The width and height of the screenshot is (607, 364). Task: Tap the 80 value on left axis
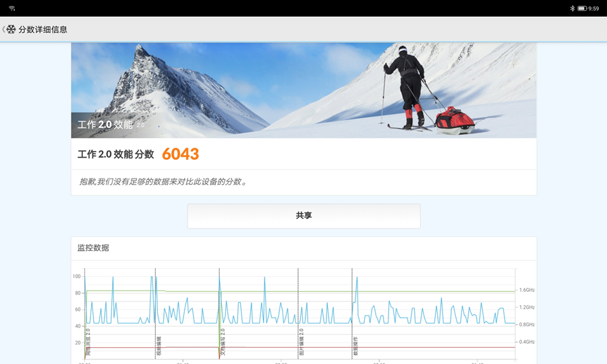pos(78,293)
